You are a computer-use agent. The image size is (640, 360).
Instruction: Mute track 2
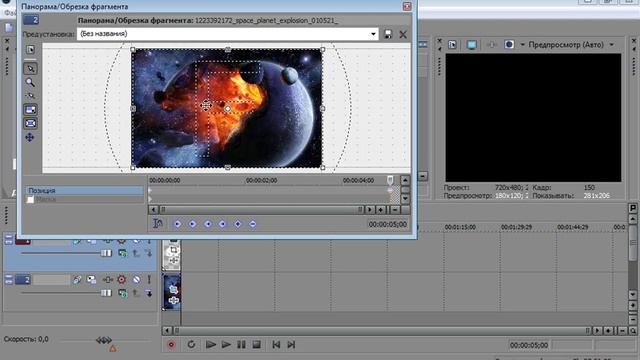point(136,280)
